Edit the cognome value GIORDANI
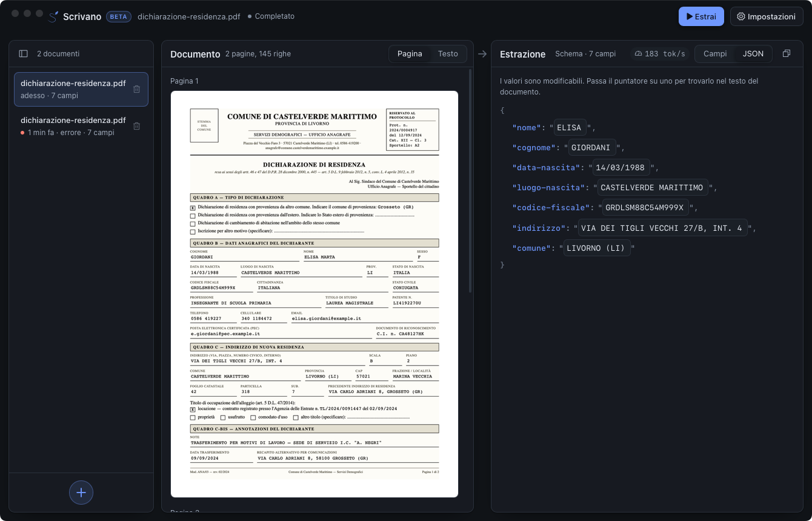812x521 pixels. coord(591,148)
